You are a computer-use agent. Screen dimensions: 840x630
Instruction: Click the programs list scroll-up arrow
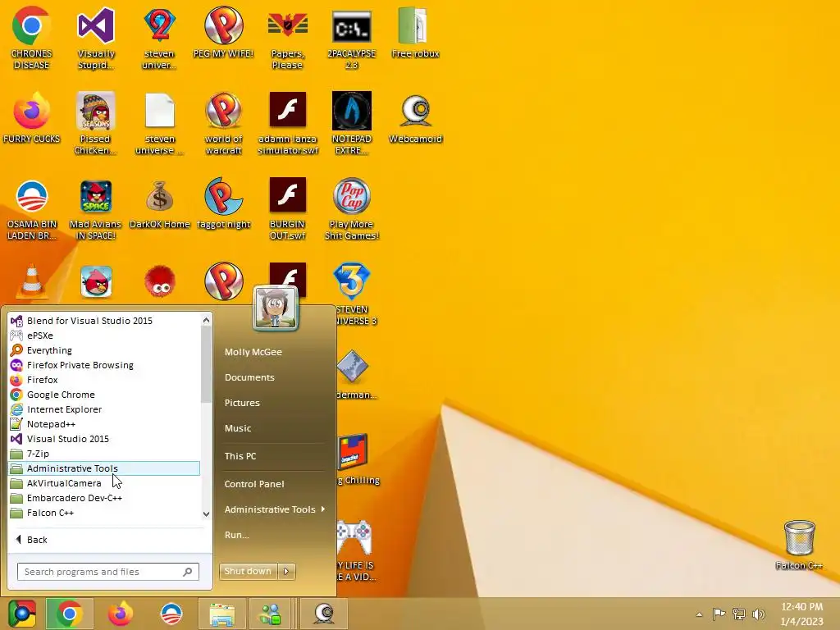[206, 320]
